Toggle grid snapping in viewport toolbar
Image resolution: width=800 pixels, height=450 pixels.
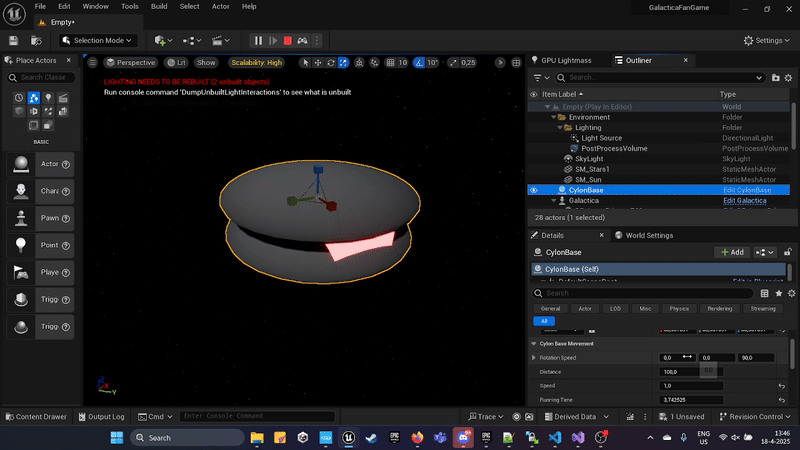(x=388, y=62)
